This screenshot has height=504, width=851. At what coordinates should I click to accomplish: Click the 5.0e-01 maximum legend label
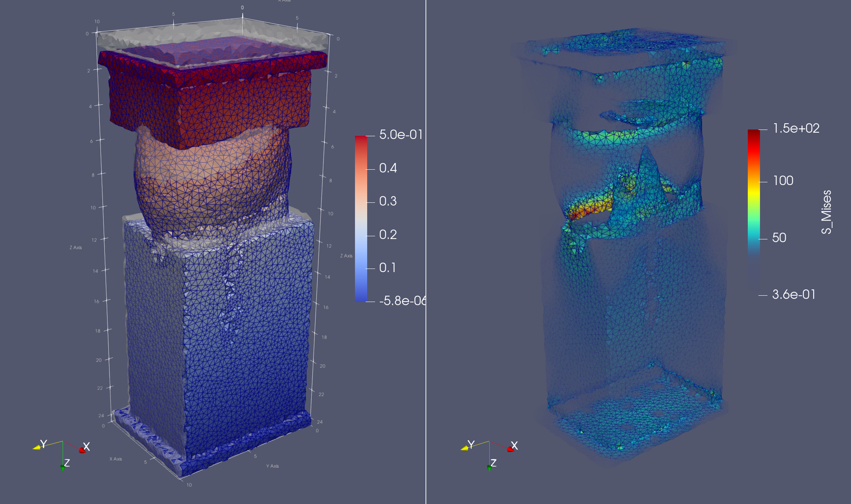point(401,135)
